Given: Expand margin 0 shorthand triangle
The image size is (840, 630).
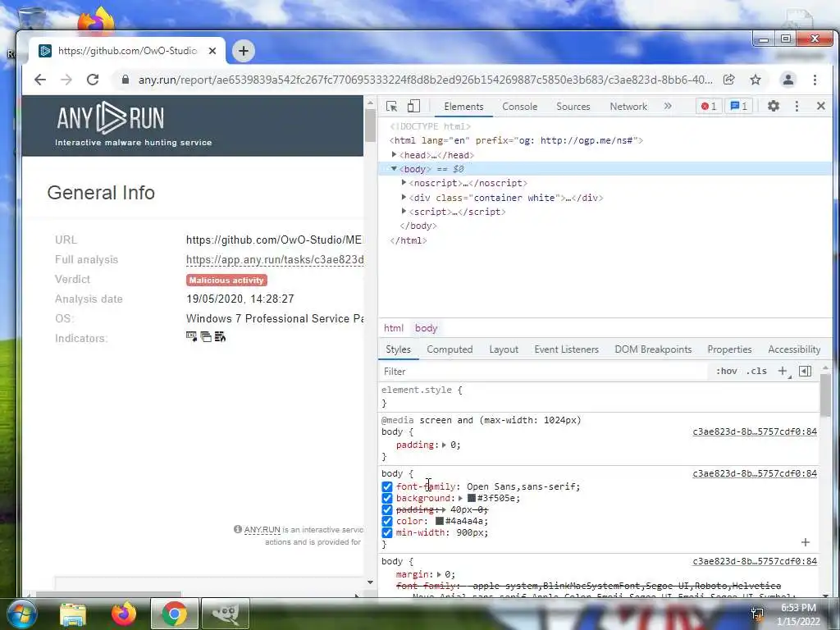Looking at the screenshot, I should 439,574.
